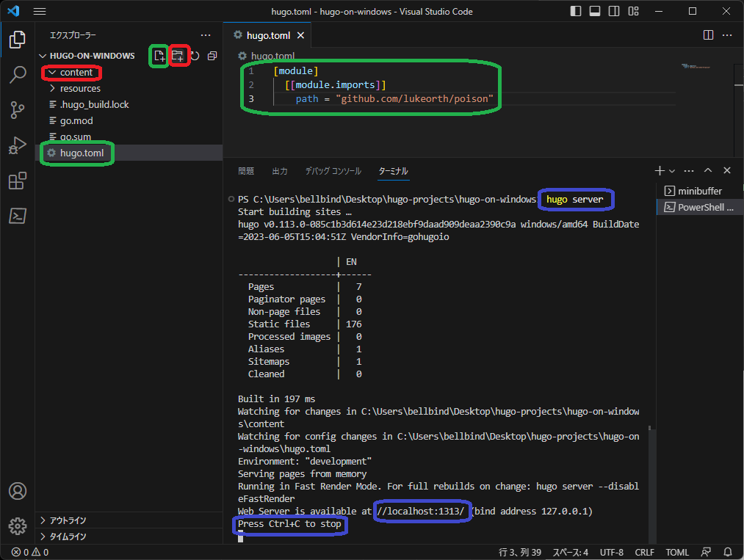Change indentation via スペース: 4

(x=570, y=553)
